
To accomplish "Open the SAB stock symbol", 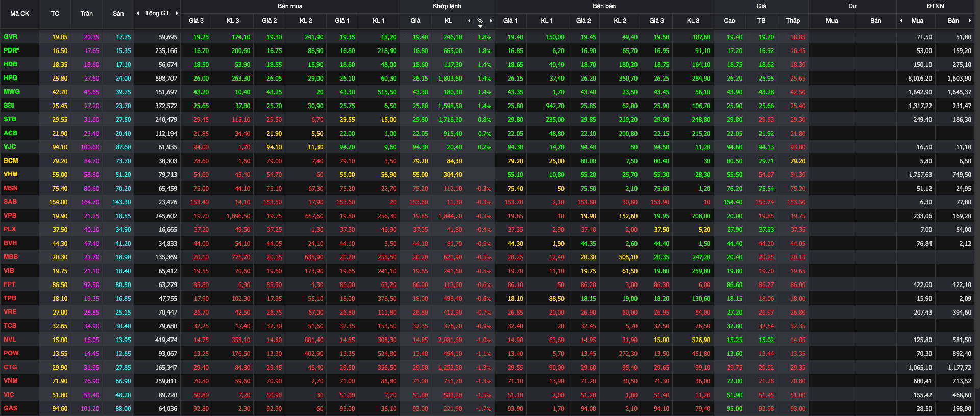I will coord(10,202).
